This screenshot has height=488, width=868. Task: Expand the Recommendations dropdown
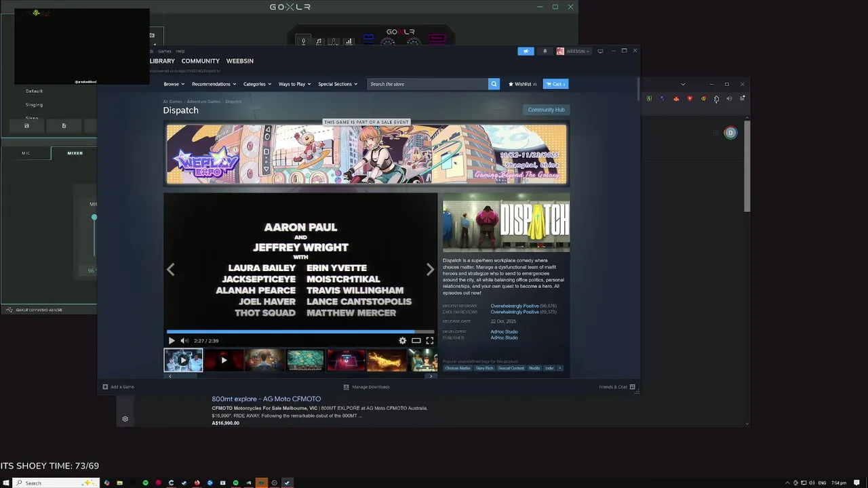pyautogui.click(x=214, y=84)
